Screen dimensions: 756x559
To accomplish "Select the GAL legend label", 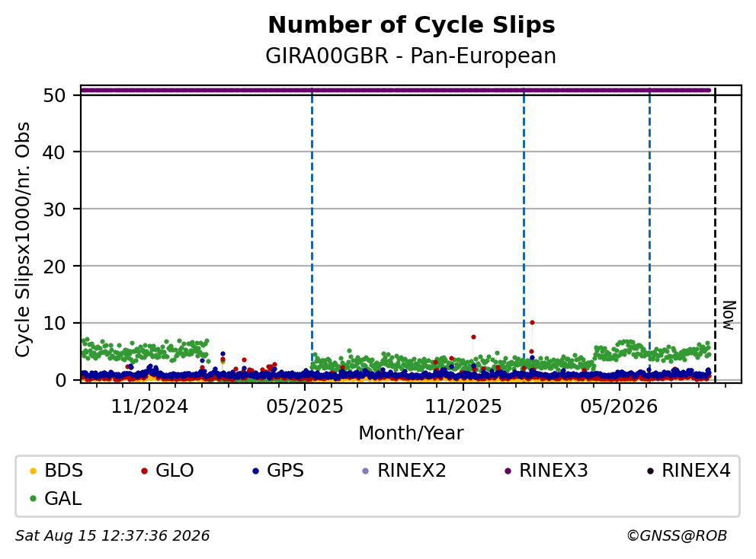I will pyautogui.click(x=63, y=499).
